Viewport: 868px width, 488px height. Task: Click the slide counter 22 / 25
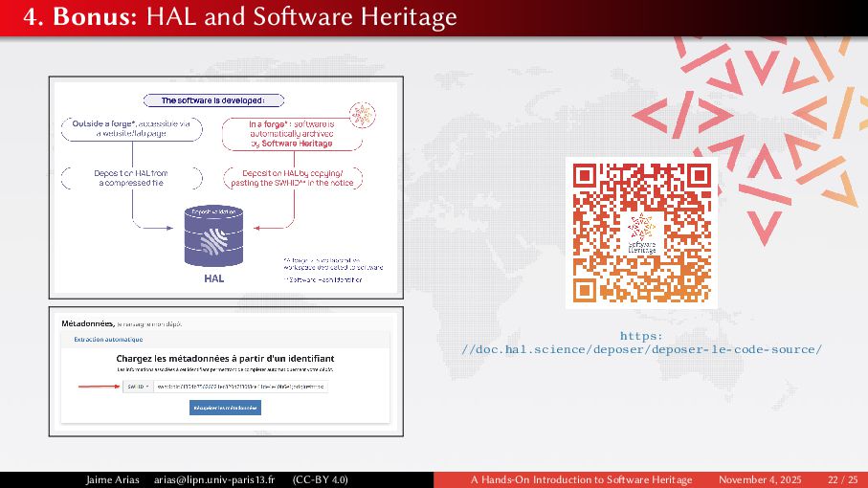point(842,479)
